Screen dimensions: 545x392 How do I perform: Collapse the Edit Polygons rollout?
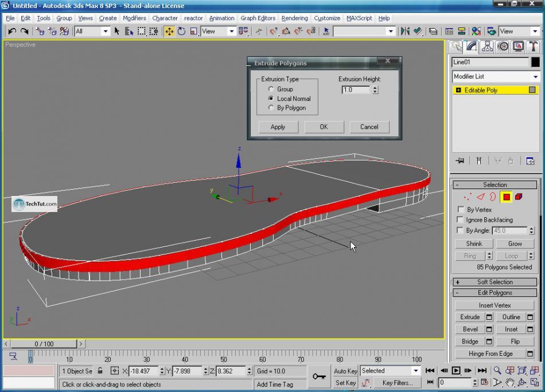(x=495, y=293)
